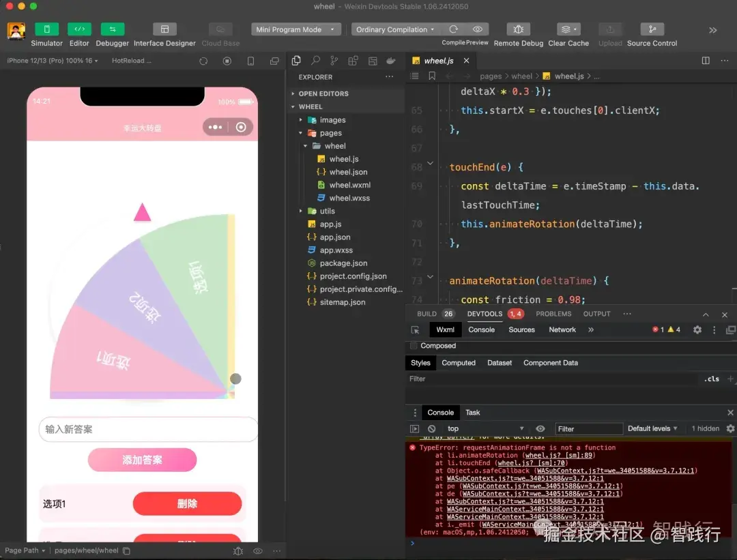Open the extensions icon in sidebar
Viewport: 737px width, 560px height.
[353, 61]
